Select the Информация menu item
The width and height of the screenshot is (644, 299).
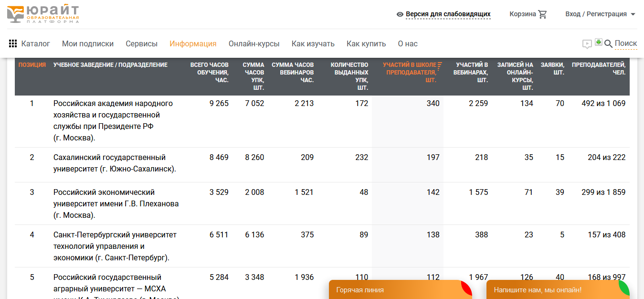(193, 44)
